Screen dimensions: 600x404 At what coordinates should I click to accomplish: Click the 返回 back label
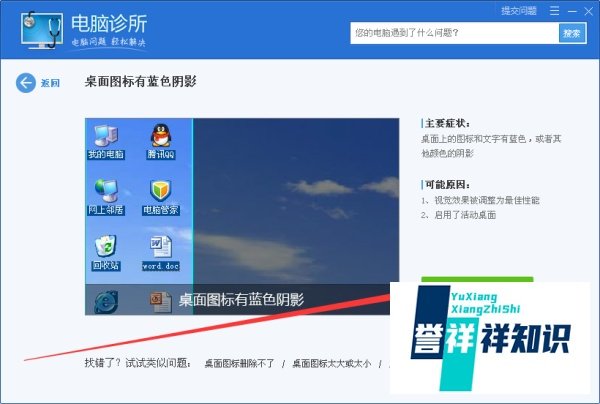pyautogui.click(x=50, y=83)
